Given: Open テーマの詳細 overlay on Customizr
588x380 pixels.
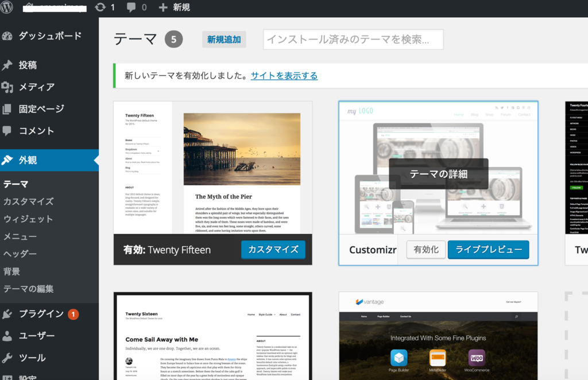Looking at the screenshot, I should [x=439, y=174].
